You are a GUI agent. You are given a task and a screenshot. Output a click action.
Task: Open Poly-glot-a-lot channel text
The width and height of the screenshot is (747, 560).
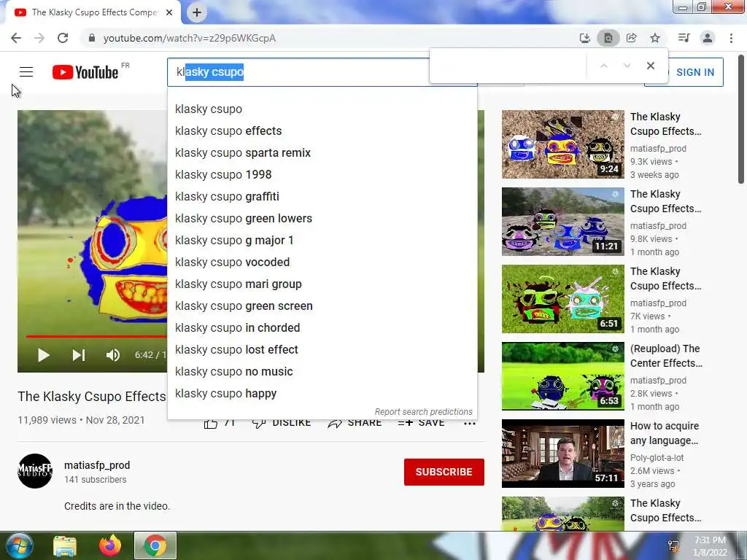[x=657, y=458]
